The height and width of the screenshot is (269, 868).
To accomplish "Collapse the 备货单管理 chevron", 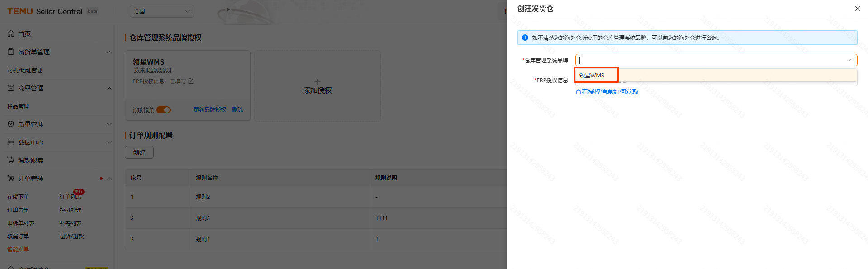I will pyautogui.click(x=109, y=52).
